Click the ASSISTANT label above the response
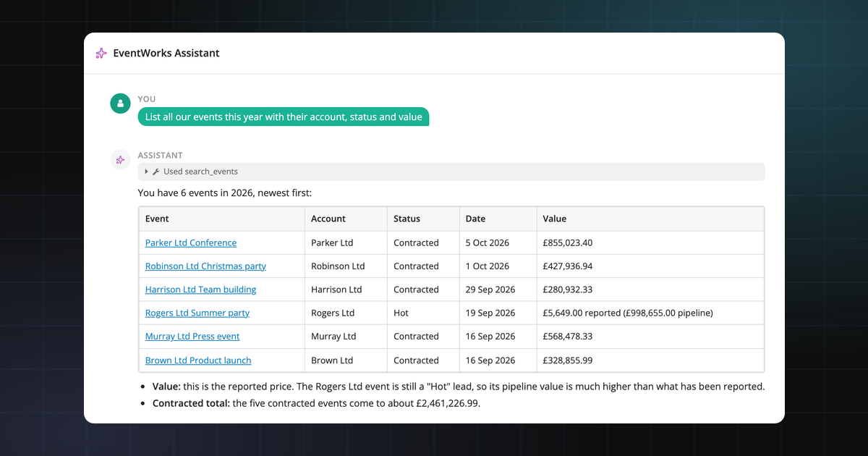868x456 pixels. 161,156
